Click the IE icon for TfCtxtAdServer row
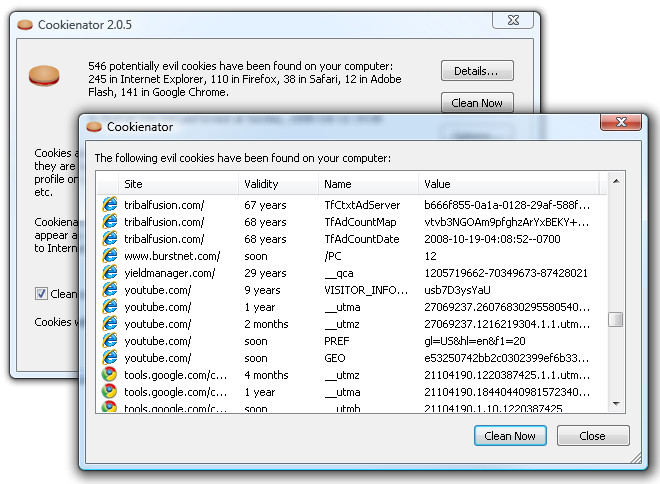 110,205
